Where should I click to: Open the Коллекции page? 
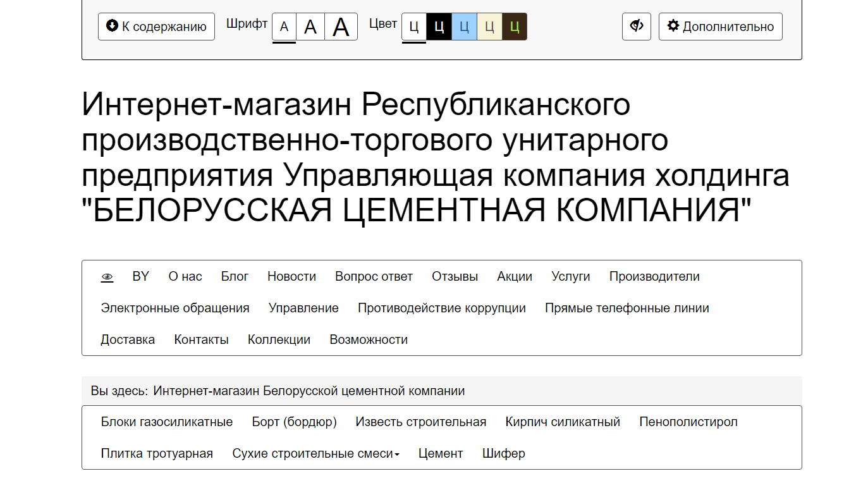[x=279, y=339]
